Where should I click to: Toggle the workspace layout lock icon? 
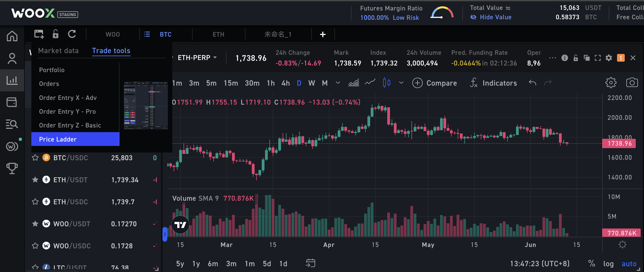tap(55, 34)
